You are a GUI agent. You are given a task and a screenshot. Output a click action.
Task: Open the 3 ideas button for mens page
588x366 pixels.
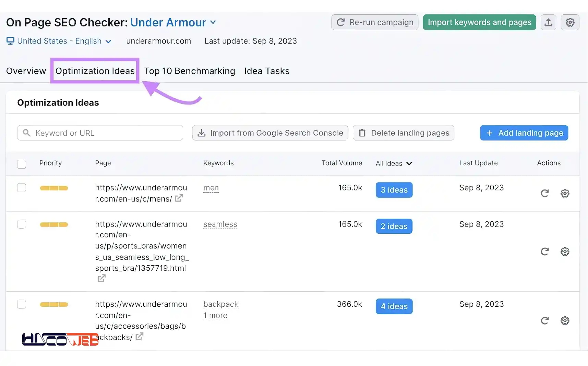pyautogui.click(x=394, y=190)
